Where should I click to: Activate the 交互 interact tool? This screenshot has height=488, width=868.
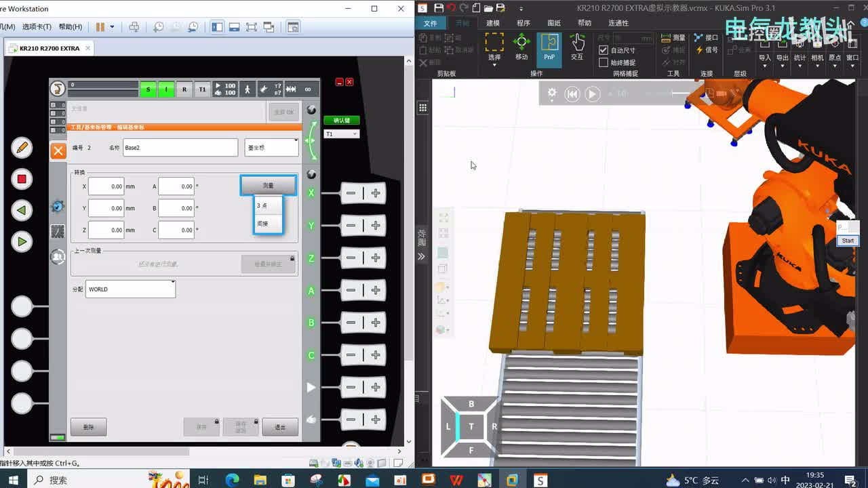(577, 47)
